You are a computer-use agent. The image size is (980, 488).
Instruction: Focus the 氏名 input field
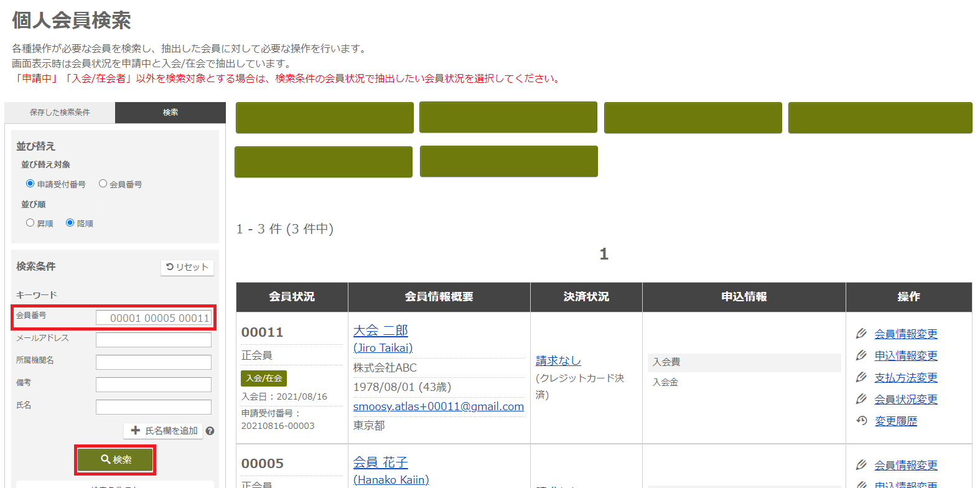coord(154,407)
